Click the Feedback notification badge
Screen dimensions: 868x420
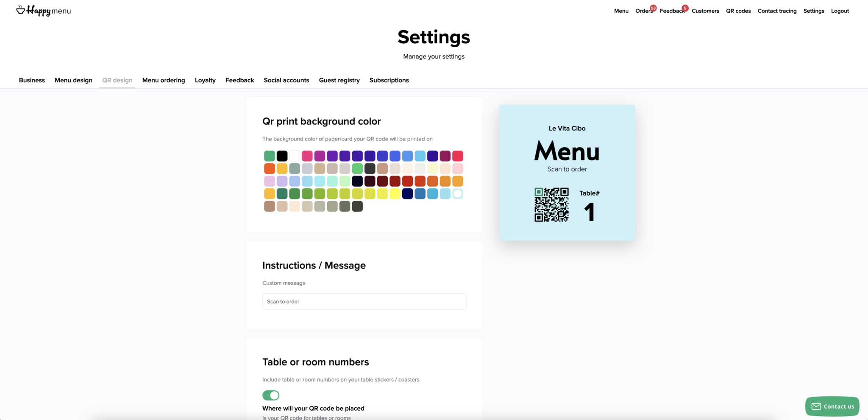(685, 8)
